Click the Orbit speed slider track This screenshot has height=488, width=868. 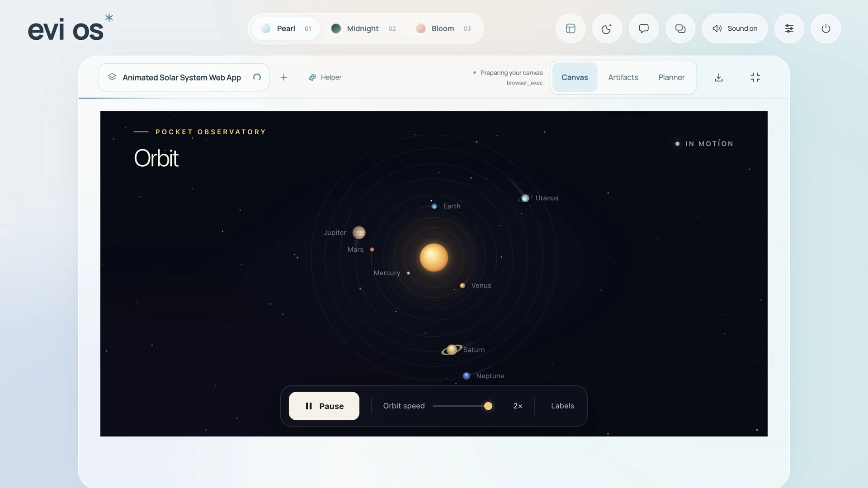coord(462,406)
